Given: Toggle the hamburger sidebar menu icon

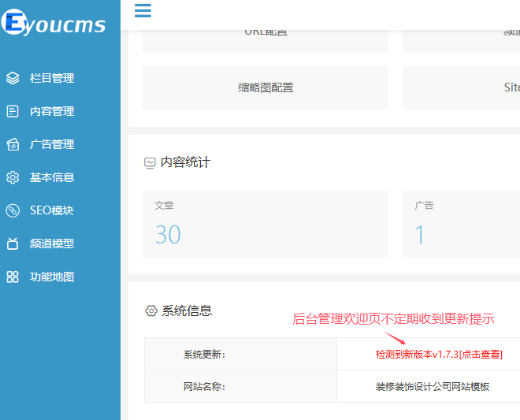Looking at the screenshot, I should 143,10.
